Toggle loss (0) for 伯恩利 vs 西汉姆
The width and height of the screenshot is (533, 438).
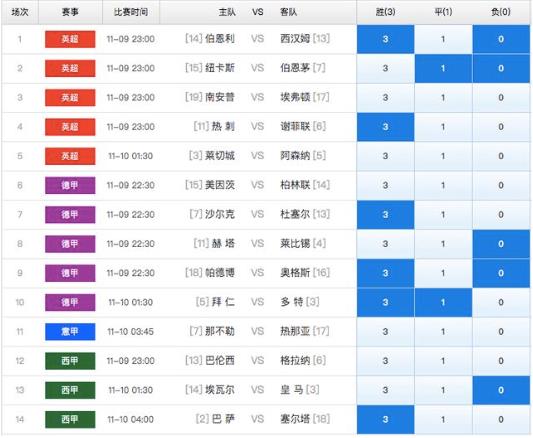(x=501, y=39)
